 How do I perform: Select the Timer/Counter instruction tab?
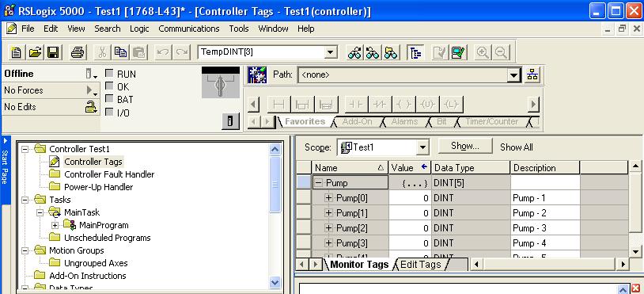491,122
